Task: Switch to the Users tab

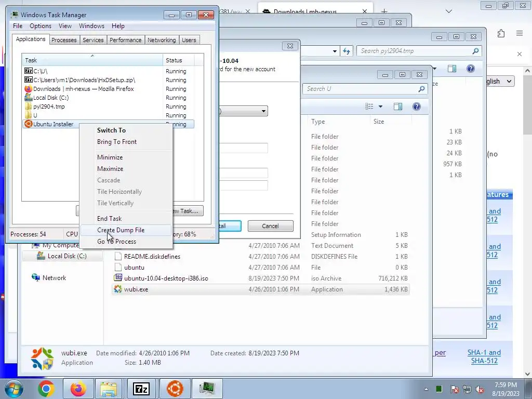Action: tap(189, 40)
